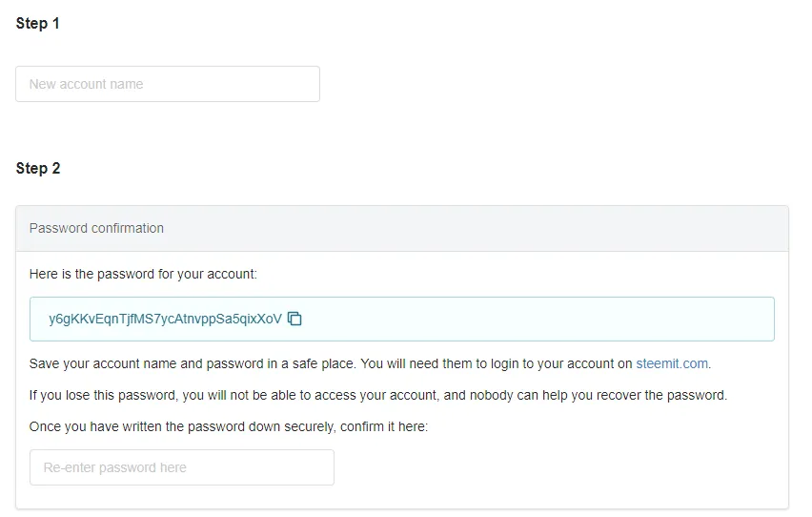The image size is (812, 517).
Task: Click the Step 1 heading
Action: click(x=38, y=23)
